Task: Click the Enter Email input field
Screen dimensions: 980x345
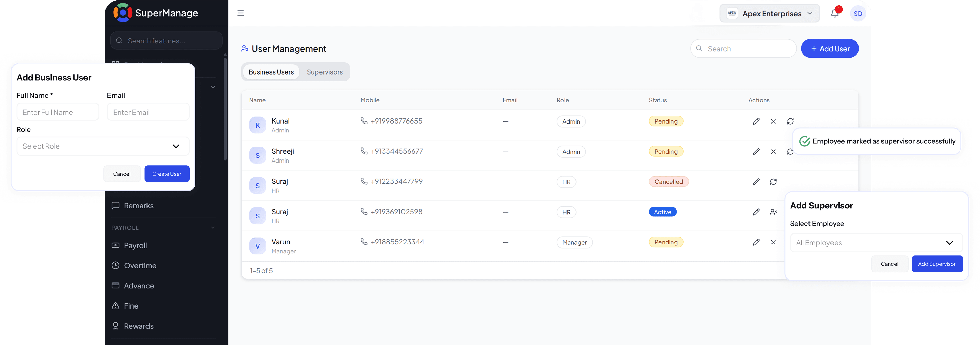Action: [148, 112]
